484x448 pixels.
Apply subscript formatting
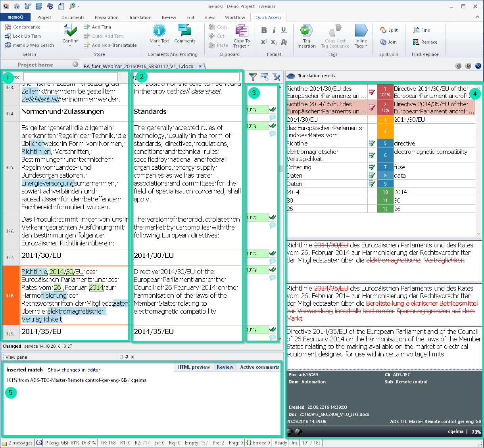click(x=274, y=42)
